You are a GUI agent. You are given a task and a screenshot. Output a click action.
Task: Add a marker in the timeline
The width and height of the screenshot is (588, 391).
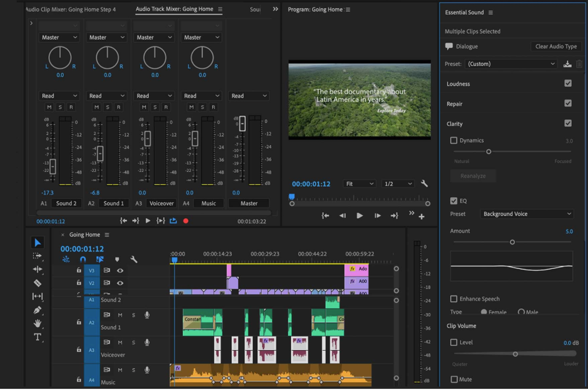click(117, 259)
